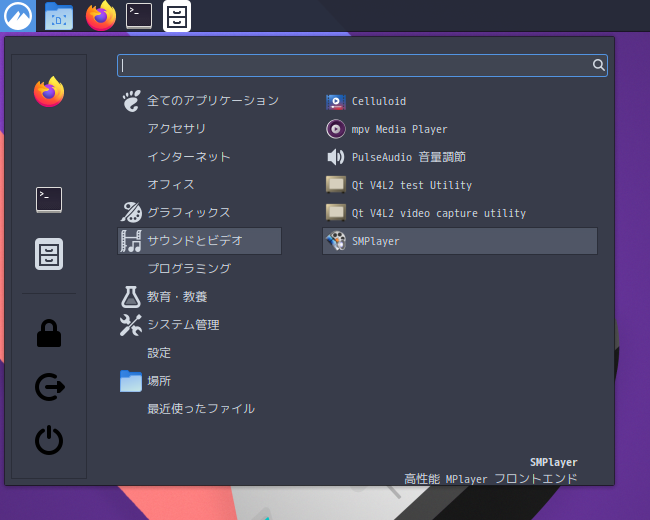
Task: Open the file manager folder icon in top panel
Action: tap(58, 16)
